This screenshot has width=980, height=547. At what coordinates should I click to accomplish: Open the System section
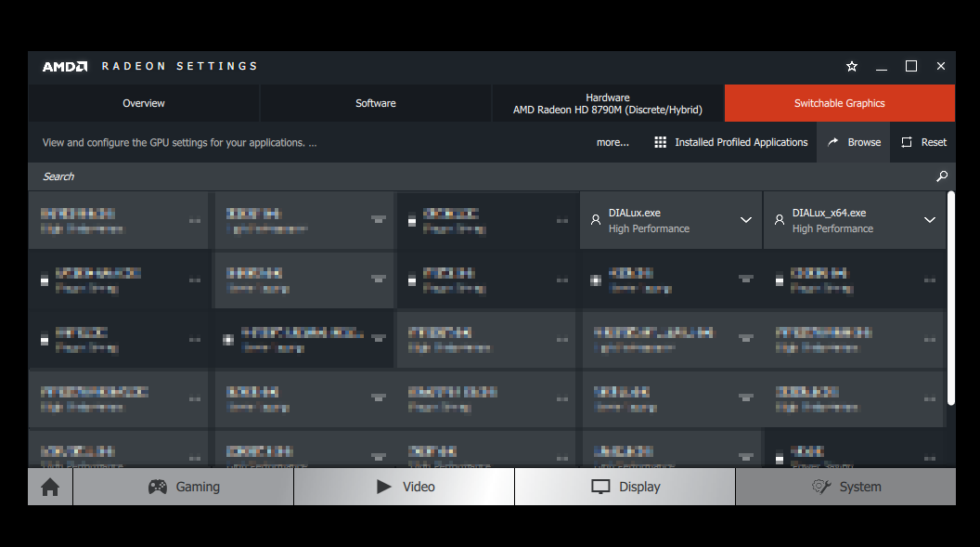[845, 487]
